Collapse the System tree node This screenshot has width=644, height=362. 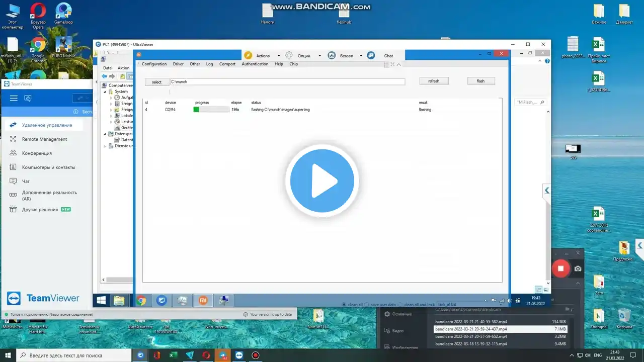(105, 92)
